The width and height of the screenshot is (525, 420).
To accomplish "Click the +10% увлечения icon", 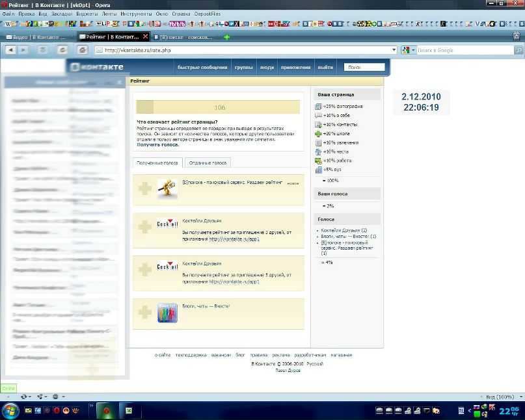I will pos(318,142).
